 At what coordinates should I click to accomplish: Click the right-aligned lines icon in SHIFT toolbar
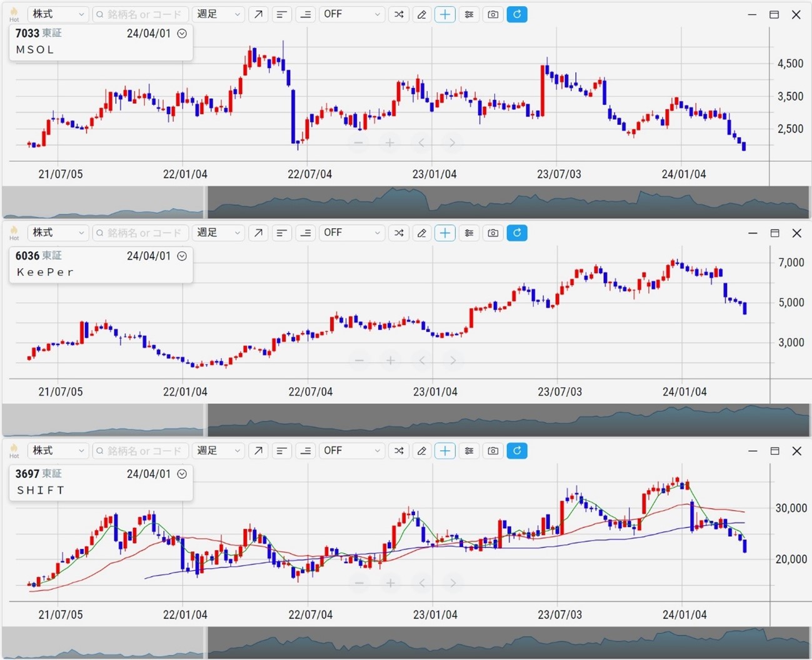pyautogui.click(x=306, y=451)
